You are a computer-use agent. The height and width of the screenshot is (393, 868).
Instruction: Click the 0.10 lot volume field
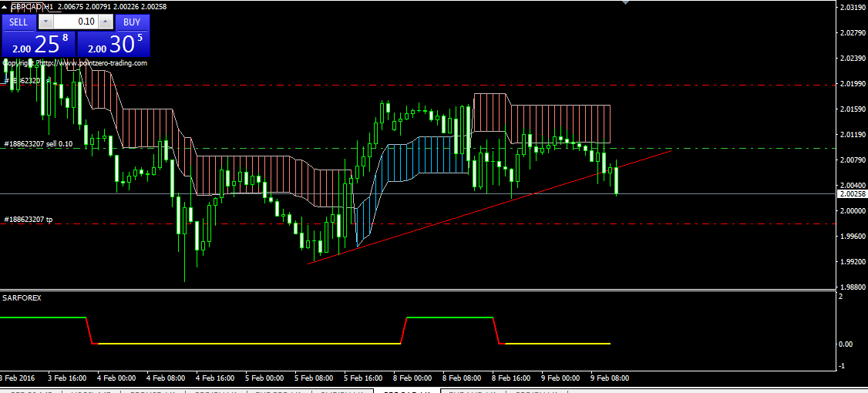coord(76,22)
